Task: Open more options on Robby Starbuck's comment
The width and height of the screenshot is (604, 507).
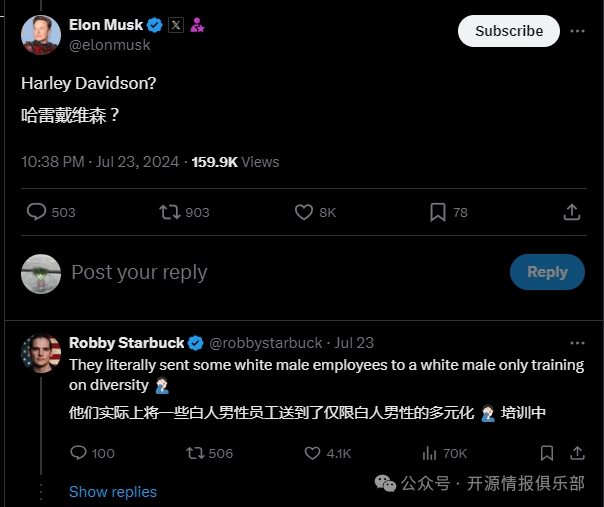Action: (x=577, y=342)
